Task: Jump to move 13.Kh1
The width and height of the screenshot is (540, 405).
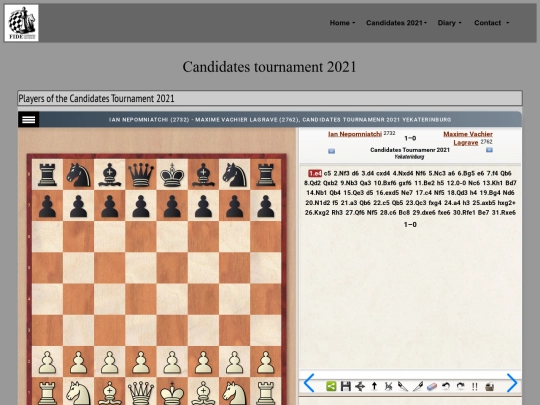Action: (493, 183)
